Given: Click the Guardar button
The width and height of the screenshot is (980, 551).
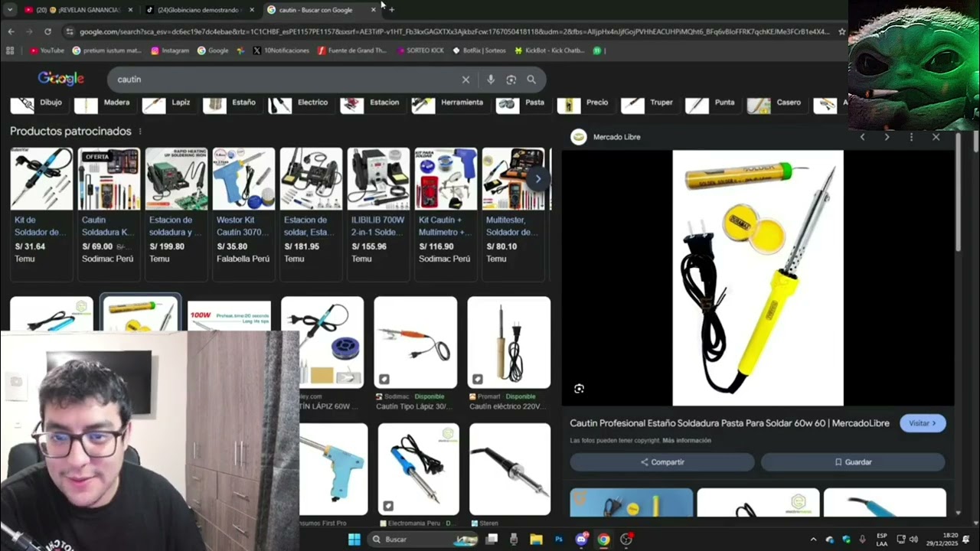Looking at the screenshot, I should pyautogui.click(x=853, y=462).
